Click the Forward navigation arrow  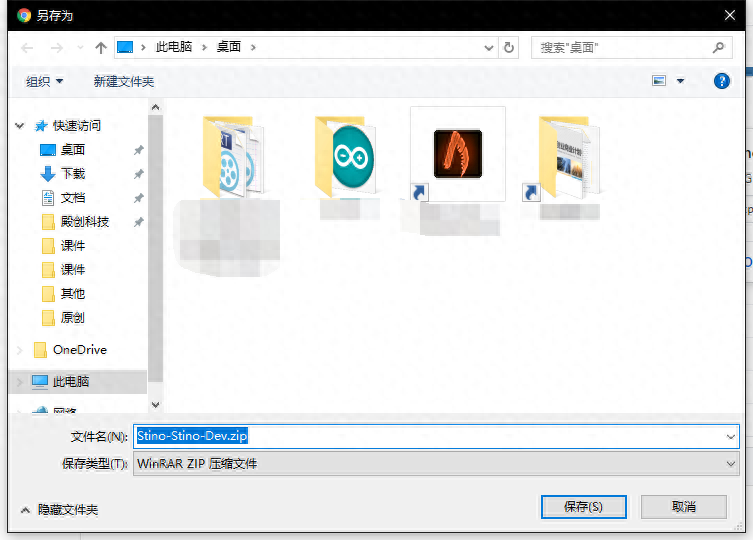click(57, 48)
